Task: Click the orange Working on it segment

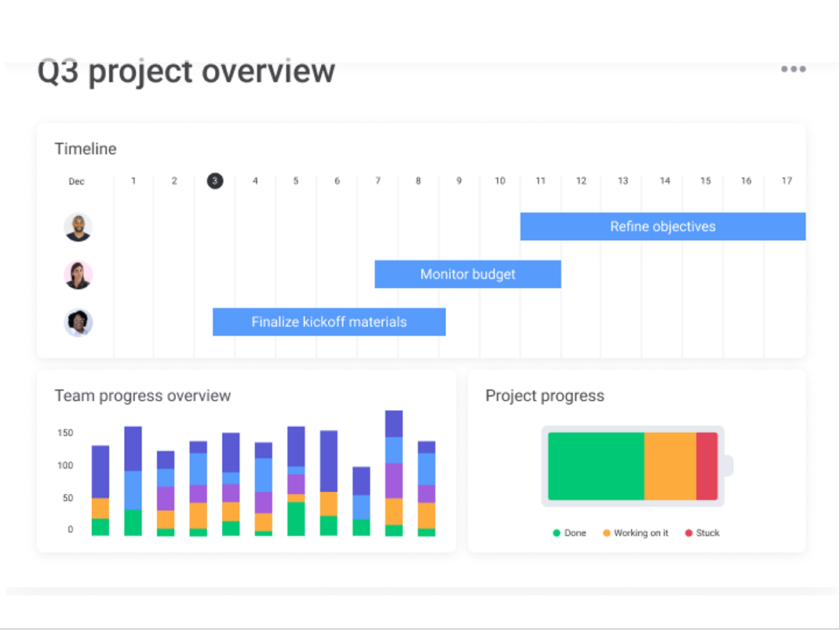Action: (670, 466)
